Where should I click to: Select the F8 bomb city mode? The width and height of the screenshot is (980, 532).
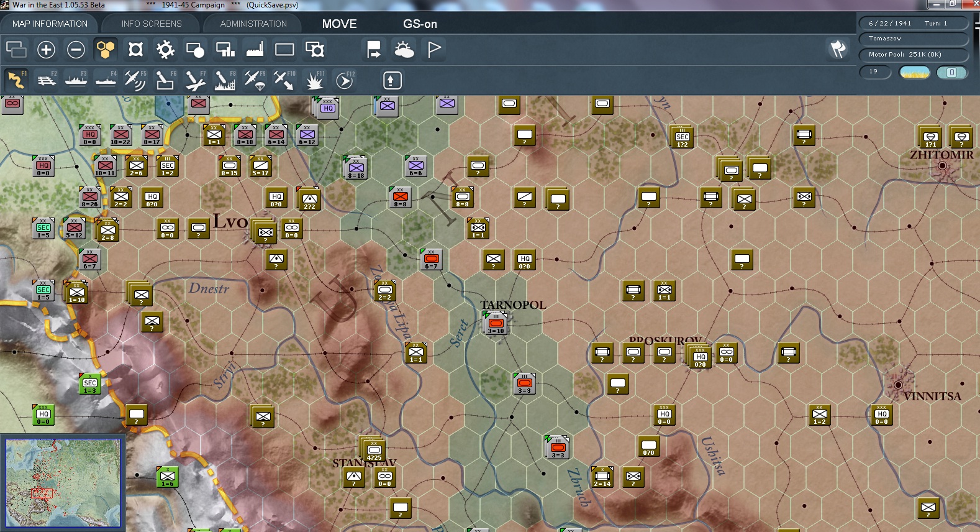click(x=225, y=80)
